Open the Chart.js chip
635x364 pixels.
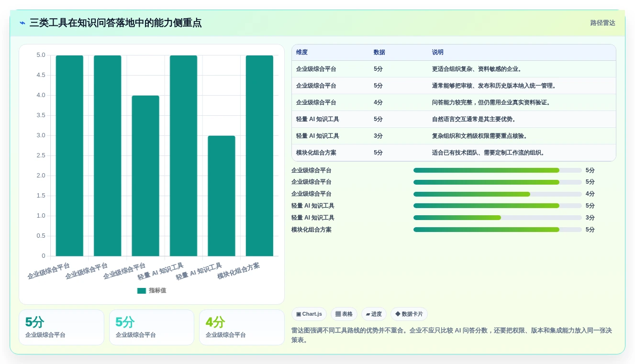click(309, 314)
